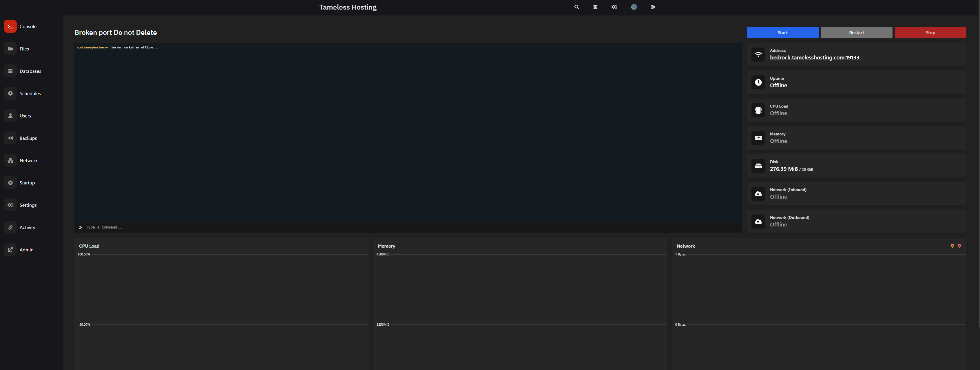
Task: Open admin settings via the gears icon
Action: tap(614, 7)
